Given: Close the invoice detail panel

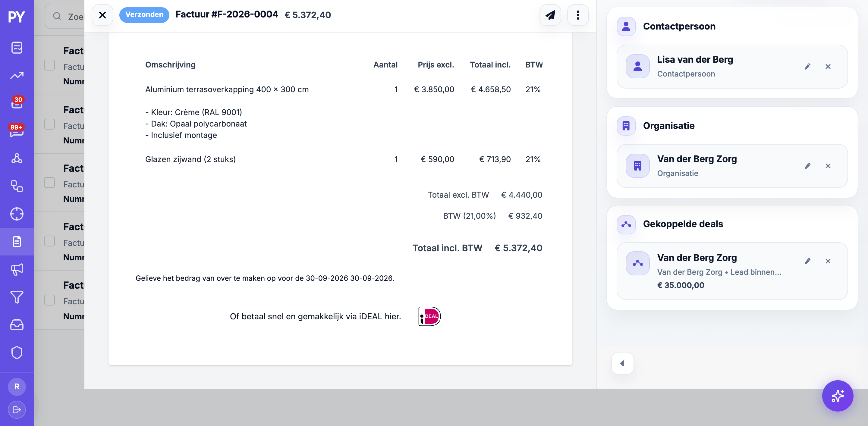Looking at the screenshot, I should click(102, 15).
